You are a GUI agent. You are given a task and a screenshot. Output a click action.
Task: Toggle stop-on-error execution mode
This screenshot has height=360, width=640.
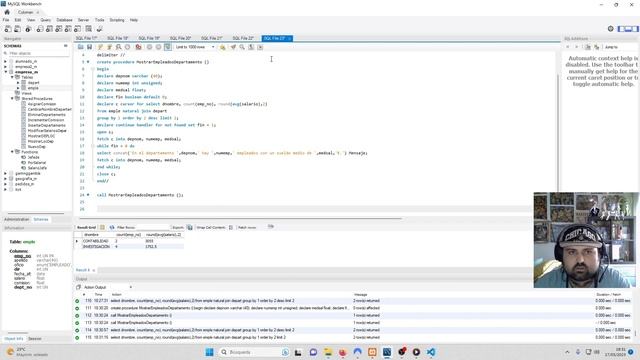click(138, 47)
